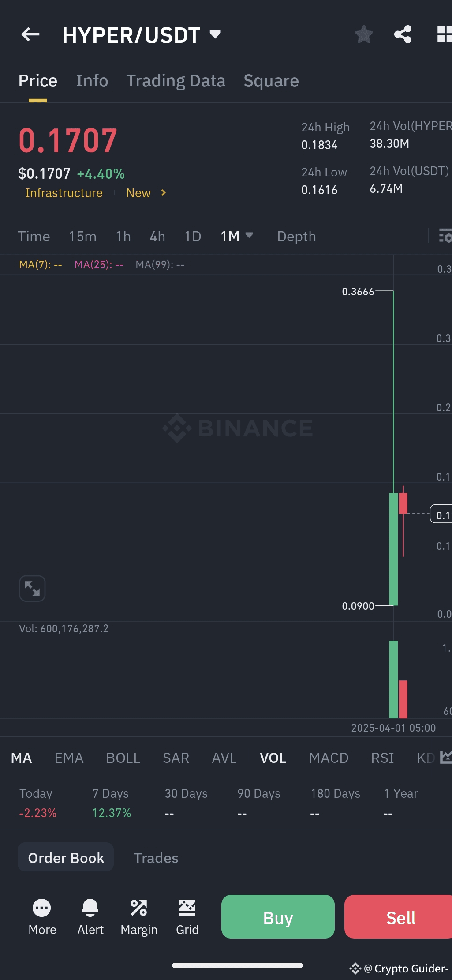Open the HYPER/USDT pair selector dropdown
The image size is (452, 980).
214,34
